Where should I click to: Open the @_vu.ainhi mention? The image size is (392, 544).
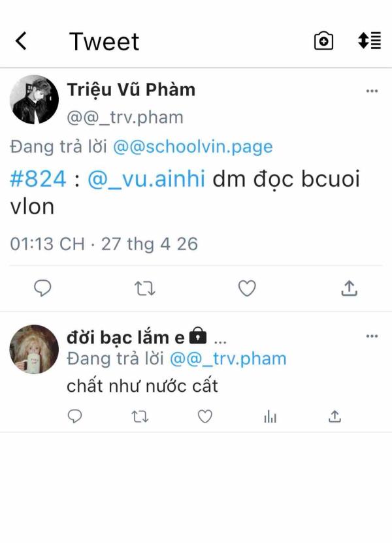coord(146,179)
